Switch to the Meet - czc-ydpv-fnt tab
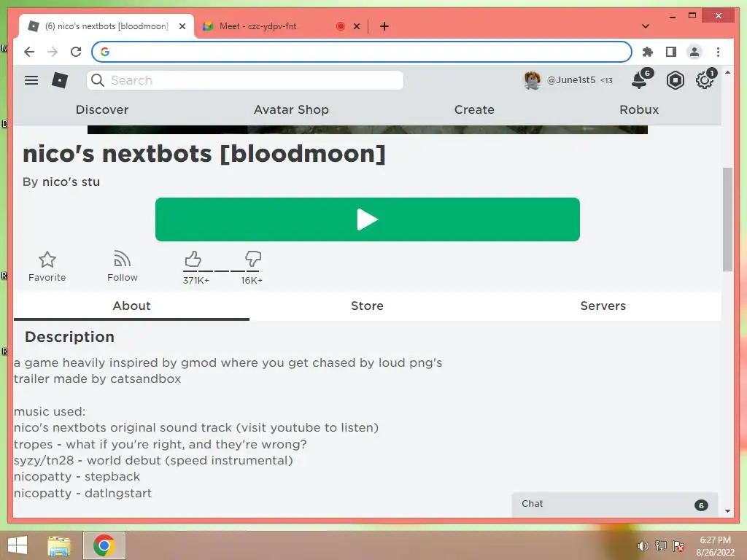The width and height of the screenshot is (747, 560). [x=258, y=26]
